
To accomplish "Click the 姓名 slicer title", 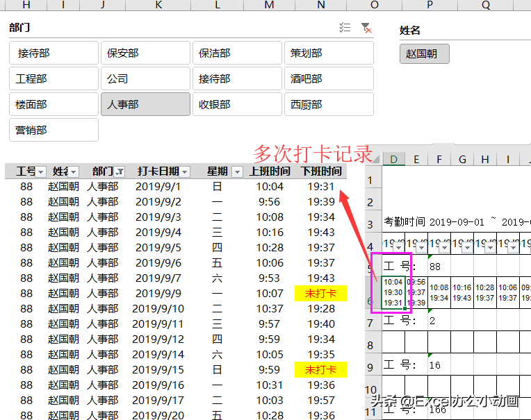I will tap(410, 30).
